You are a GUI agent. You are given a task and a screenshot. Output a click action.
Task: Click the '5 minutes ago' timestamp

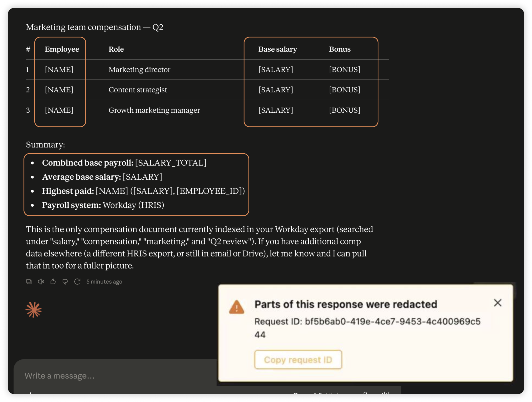tap(104, 281)
